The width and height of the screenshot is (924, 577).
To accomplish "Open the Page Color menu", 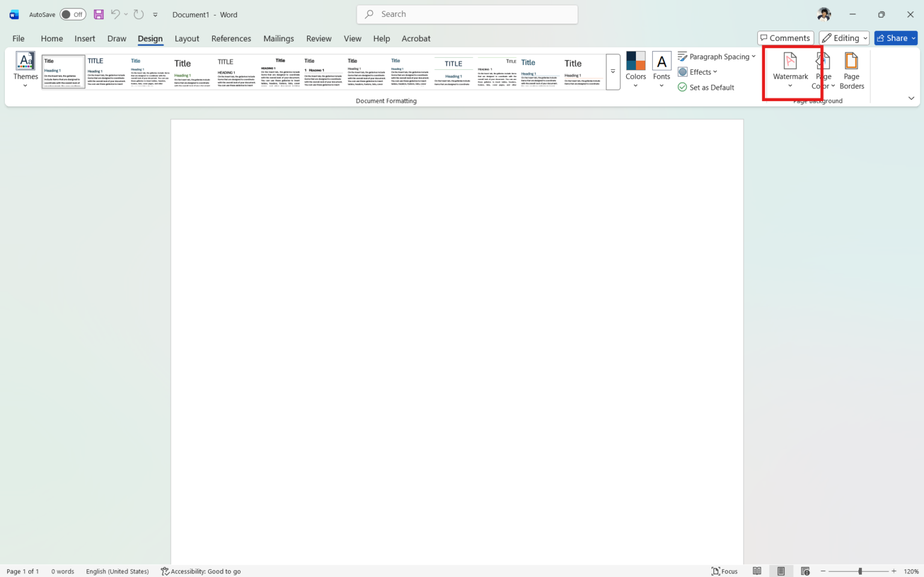I will [x=823, y=70].
